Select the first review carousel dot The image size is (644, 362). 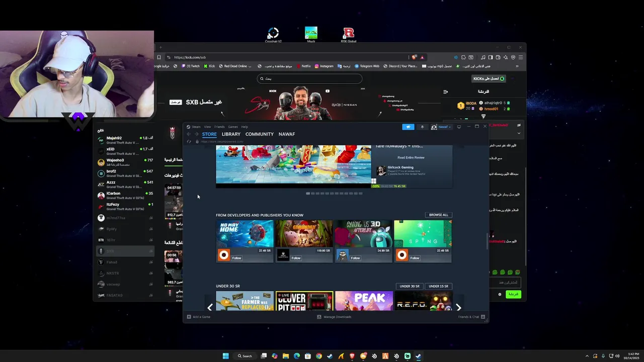308,194
